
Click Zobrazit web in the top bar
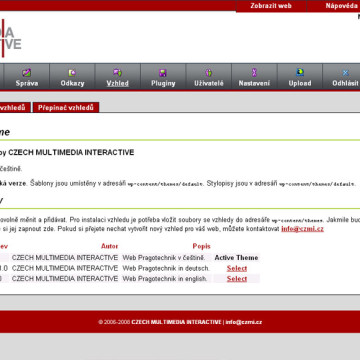click(x=271, y=6)
